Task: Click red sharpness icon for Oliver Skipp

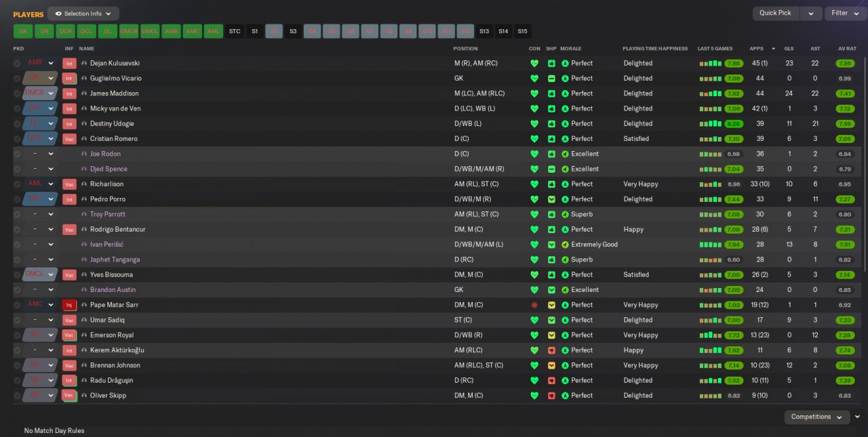Action: point(552,396)
